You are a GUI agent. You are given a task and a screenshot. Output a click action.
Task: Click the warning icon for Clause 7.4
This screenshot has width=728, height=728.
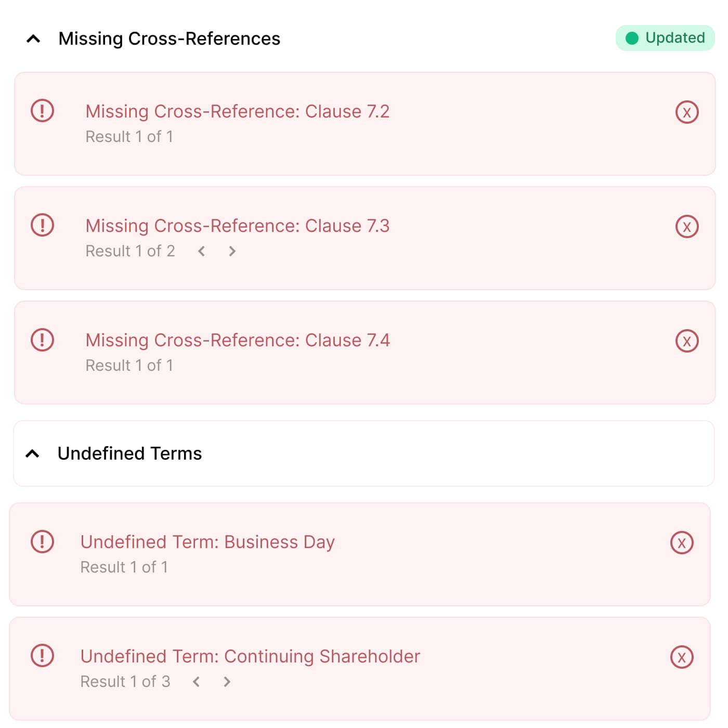(43, 340)
